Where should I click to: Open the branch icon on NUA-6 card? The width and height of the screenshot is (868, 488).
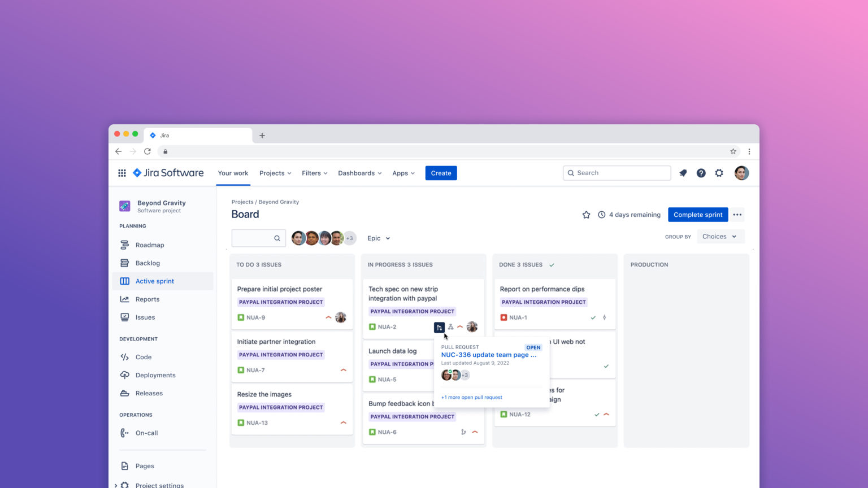tap(463, 432)
